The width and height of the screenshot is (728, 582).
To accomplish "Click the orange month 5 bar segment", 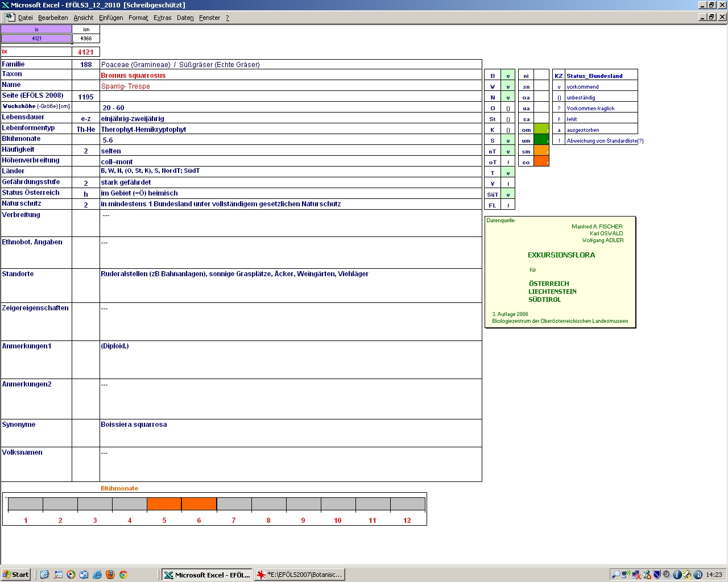I will pyautogui.click(x=164, y=504).
